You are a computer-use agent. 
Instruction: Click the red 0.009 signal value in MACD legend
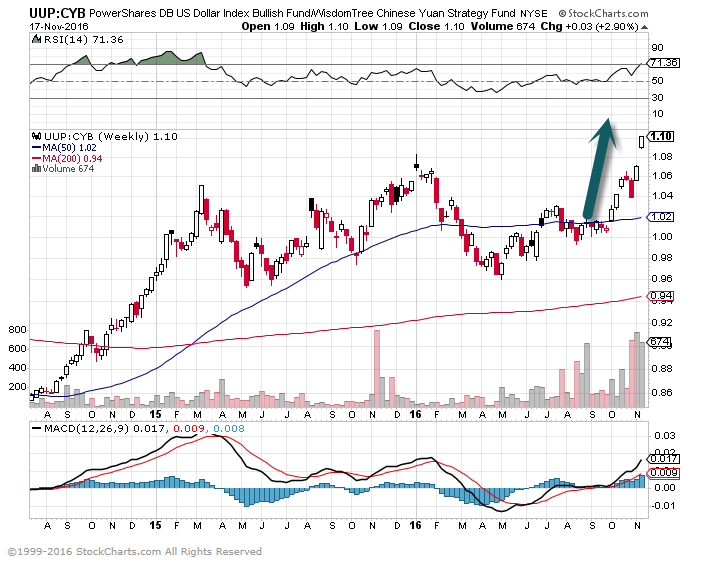pos(188,428)
